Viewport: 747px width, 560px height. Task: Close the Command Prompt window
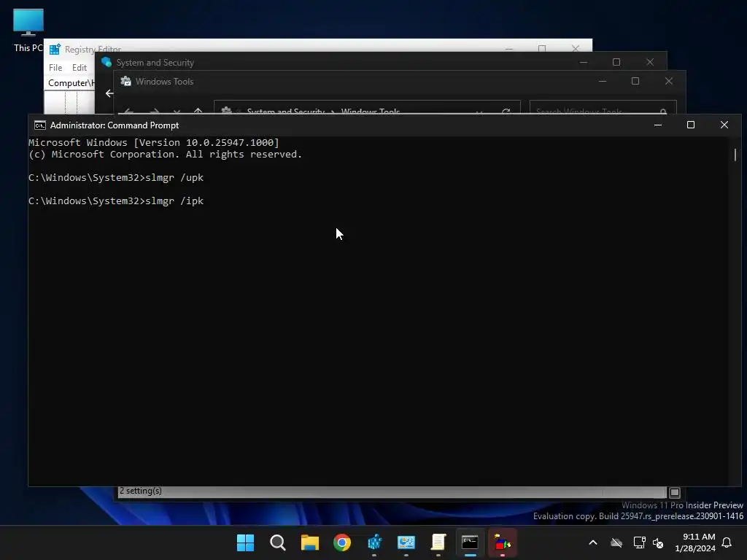point(724,125)
